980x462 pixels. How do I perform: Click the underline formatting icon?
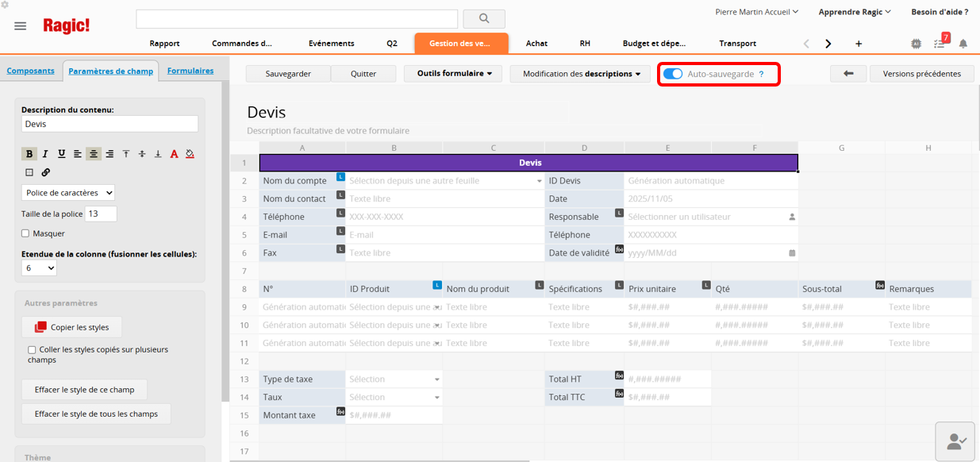(61, 154)
